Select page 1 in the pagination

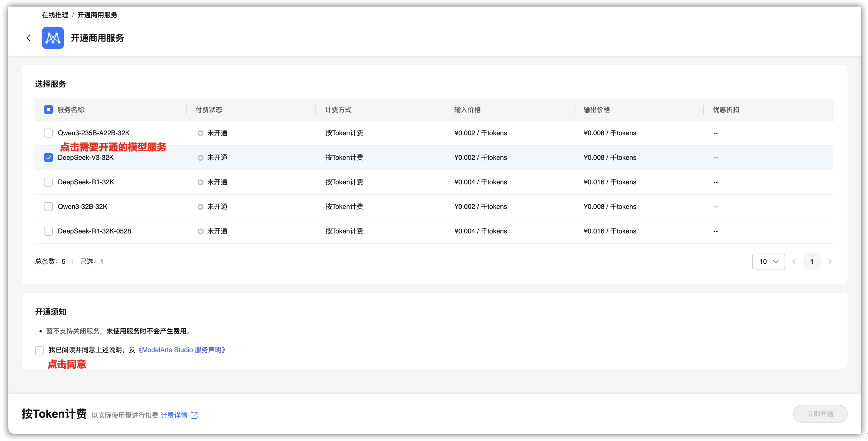(812, 262)
